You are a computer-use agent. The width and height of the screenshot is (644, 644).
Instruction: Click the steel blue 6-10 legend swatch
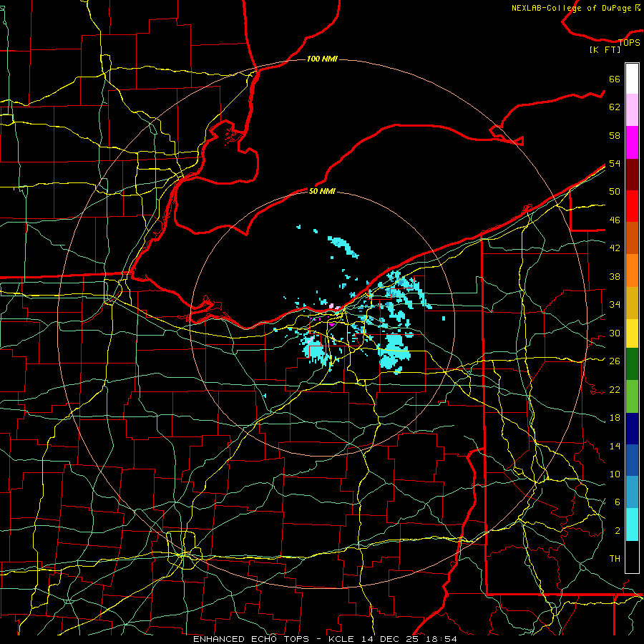(x=632, y=492)
